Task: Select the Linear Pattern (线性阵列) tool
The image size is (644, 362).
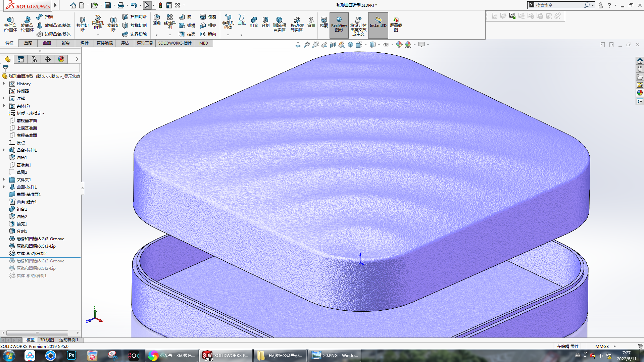Action: click(170, 22)
